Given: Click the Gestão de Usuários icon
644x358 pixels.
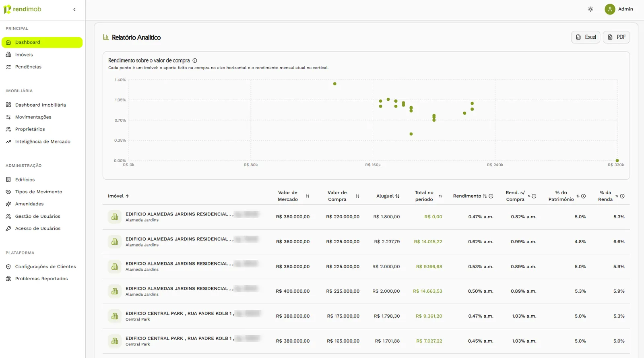Looking at the screenshot, I should [x=8, y=216].
